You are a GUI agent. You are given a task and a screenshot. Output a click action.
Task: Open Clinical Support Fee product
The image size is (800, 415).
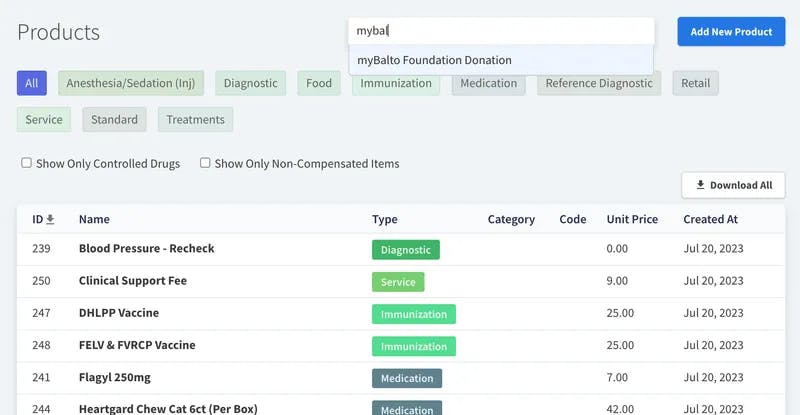[x=133, y=281]
